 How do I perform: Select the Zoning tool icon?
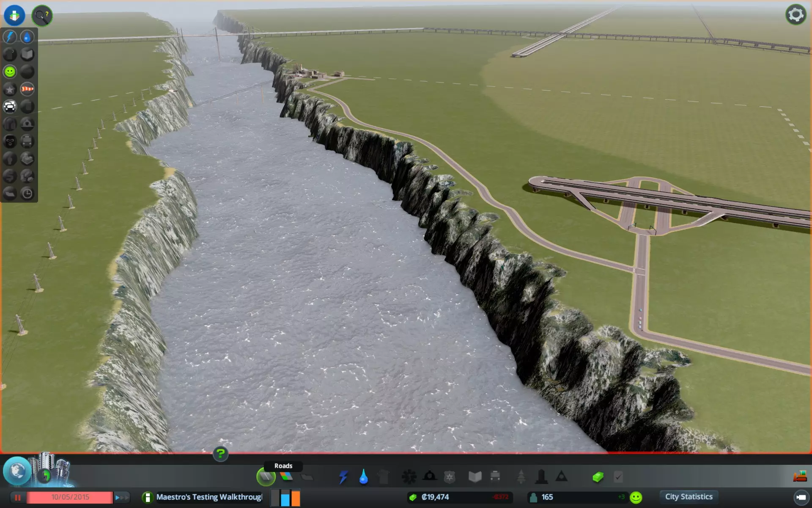[286, 477]
